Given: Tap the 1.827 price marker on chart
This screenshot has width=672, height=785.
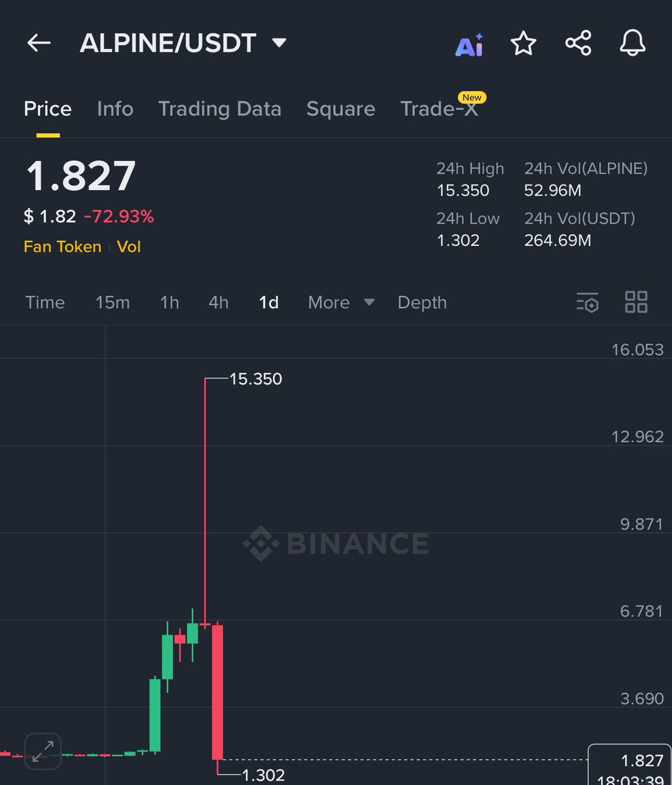Looking at the screenshot, I should [x=644, y=761].
